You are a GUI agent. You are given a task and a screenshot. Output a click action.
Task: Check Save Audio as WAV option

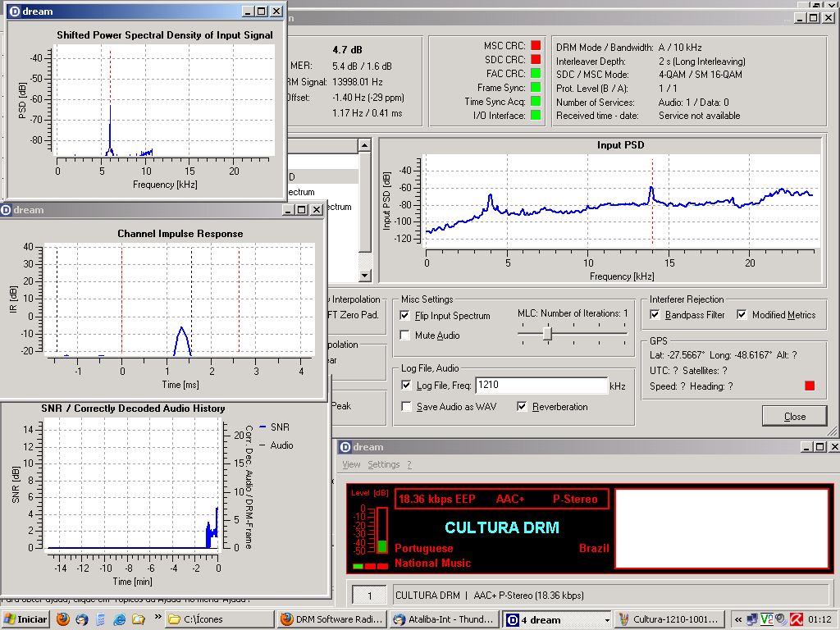pos(407,407)
